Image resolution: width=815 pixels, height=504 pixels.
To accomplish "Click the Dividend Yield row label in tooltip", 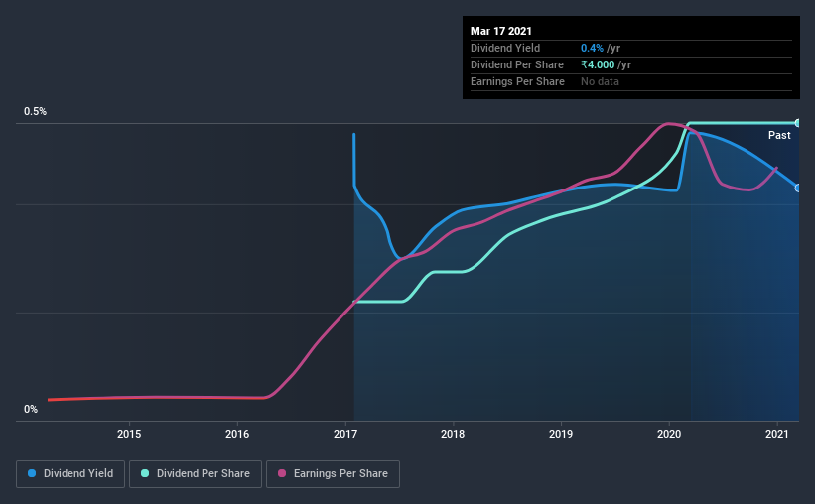I will [x=505, y=48].
